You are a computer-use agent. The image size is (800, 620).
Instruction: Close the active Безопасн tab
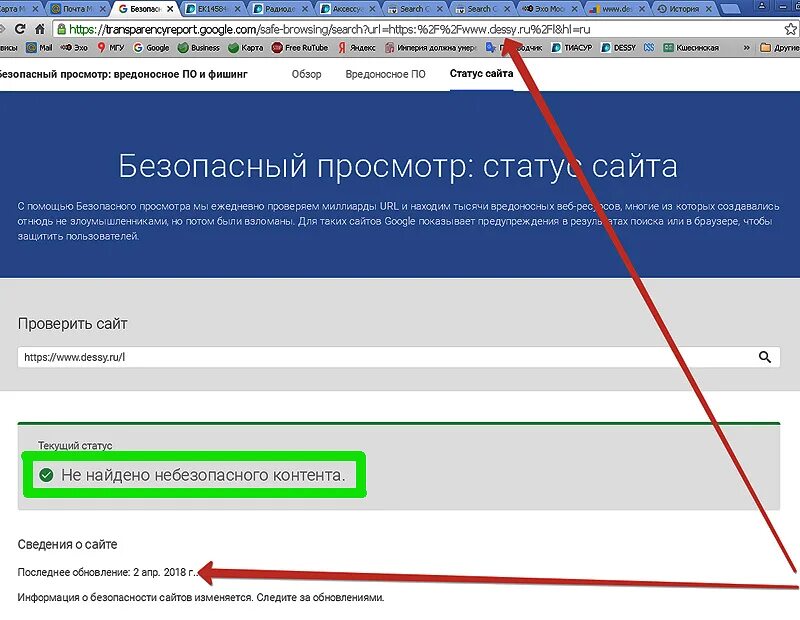[x=170, y=9]
